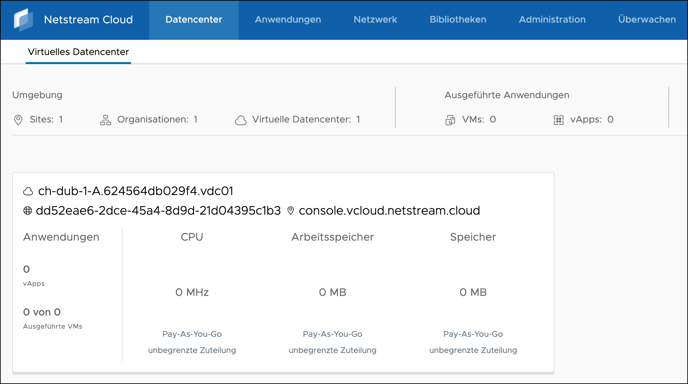This screenshot has width=688, height=384.
Task: Select the Virtuelles Datencenter tab
Action: 78,52
